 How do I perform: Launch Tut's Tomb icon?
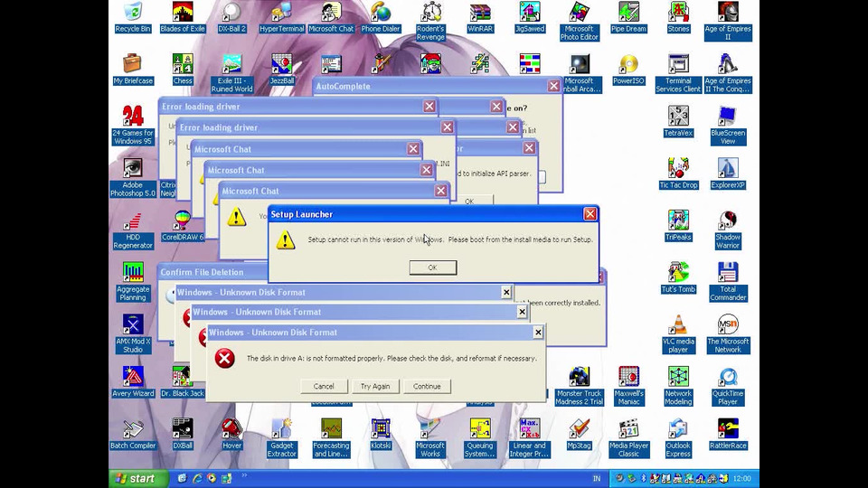pyautogui.click(x=678, y=277)
